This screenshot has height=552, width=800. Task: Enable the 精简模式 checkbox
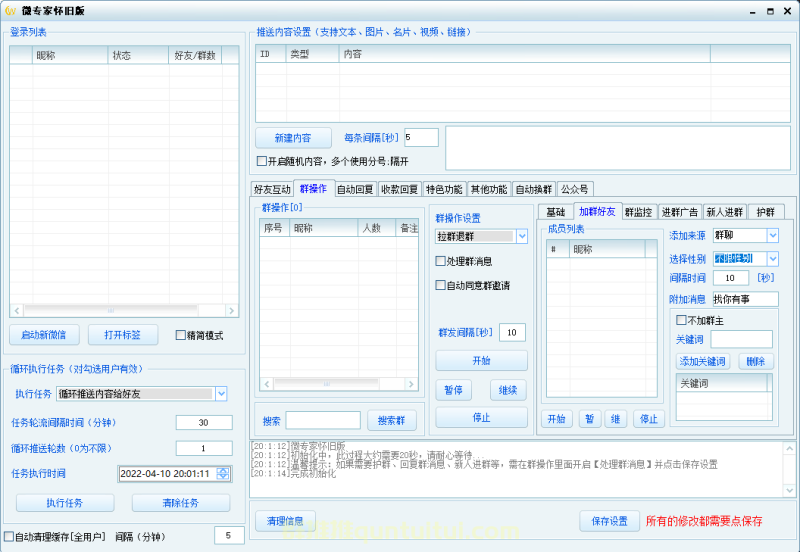tap(181, 335)
